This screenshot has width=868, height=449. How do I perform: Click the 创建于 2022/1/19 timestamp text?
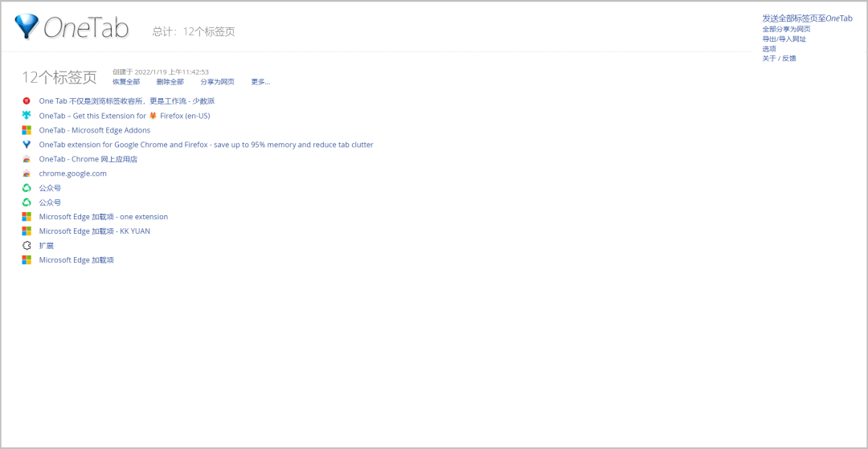tap(161, 71)
